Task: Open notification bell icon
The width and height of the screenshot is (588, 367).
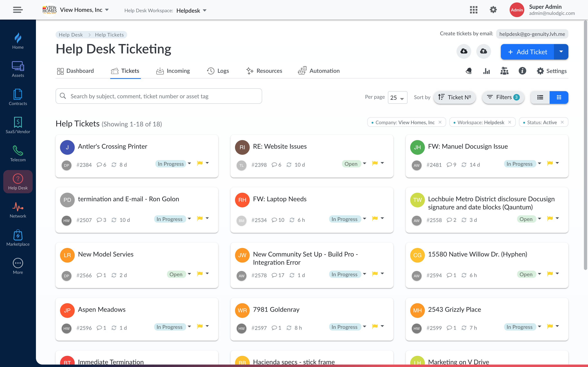Action: (x=469, y=71)
